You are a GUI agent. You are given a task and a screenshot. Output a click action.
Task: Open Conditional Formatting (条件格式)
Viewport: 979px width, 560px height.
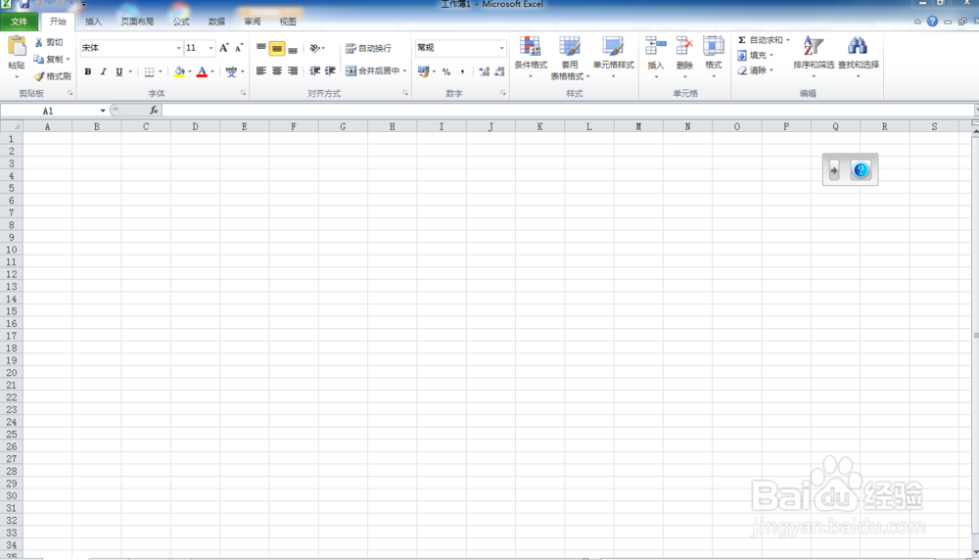point(531,57)
